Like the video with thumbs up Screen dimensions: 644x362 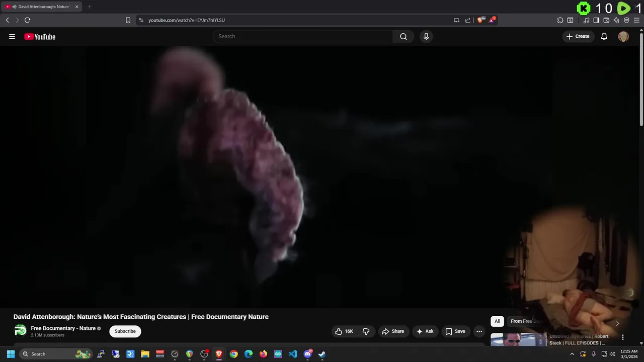344,331
